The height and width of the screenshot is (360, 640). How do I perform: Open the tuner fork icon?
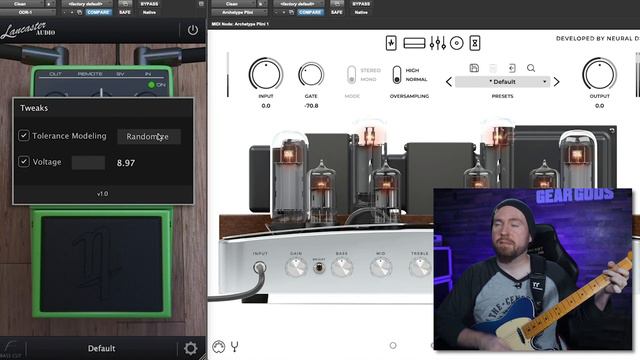235,347
